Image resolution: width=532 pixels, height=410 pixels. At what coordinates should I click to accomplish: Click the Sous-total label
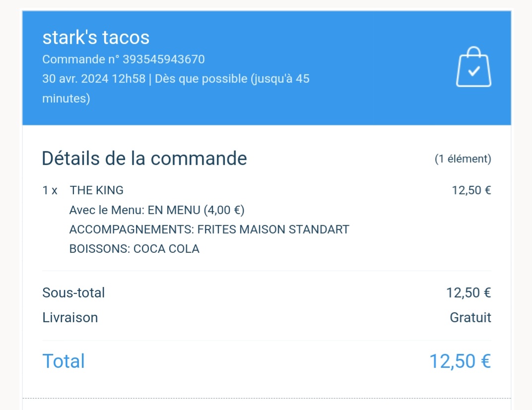73,293
